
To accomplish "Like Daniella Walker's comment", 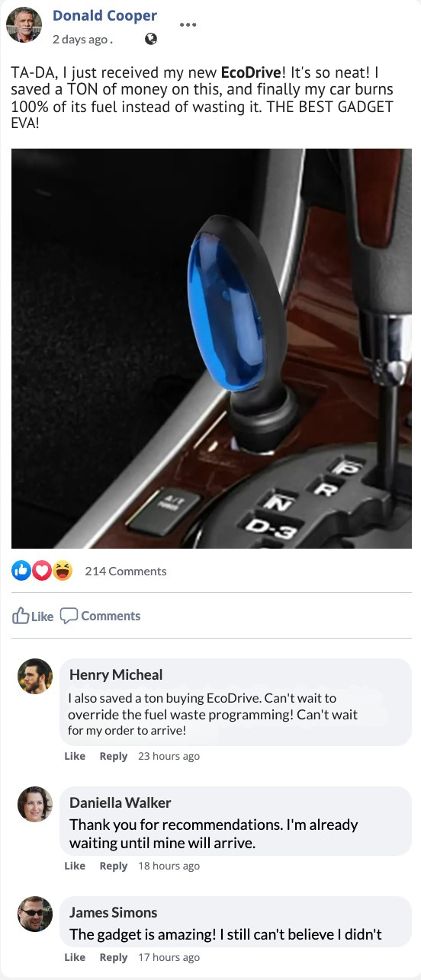I will [x=75, y=866].
